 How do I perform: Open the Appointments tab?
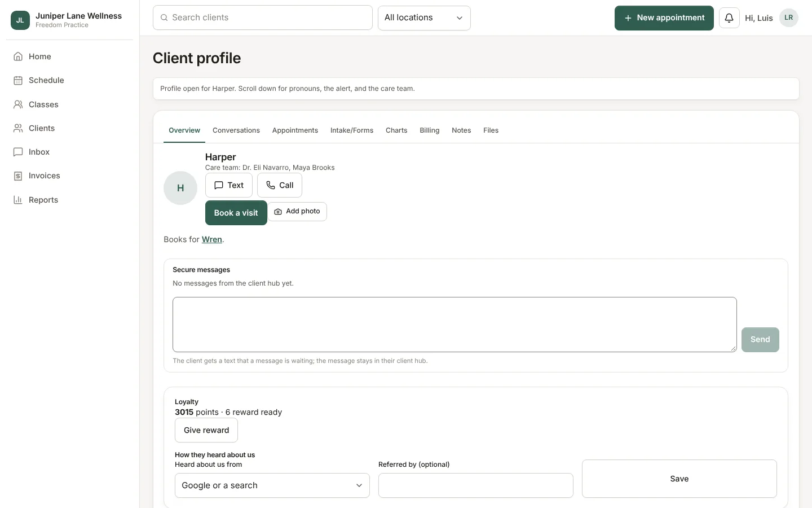(x=295, y=130)
